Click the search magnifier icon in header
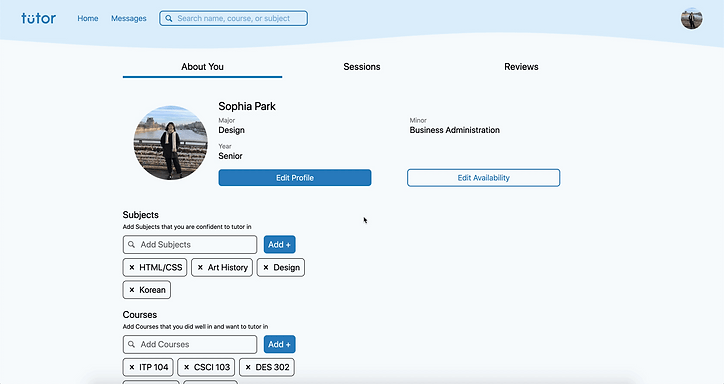Screen dimensions: 724x384 tap(169, 18)
